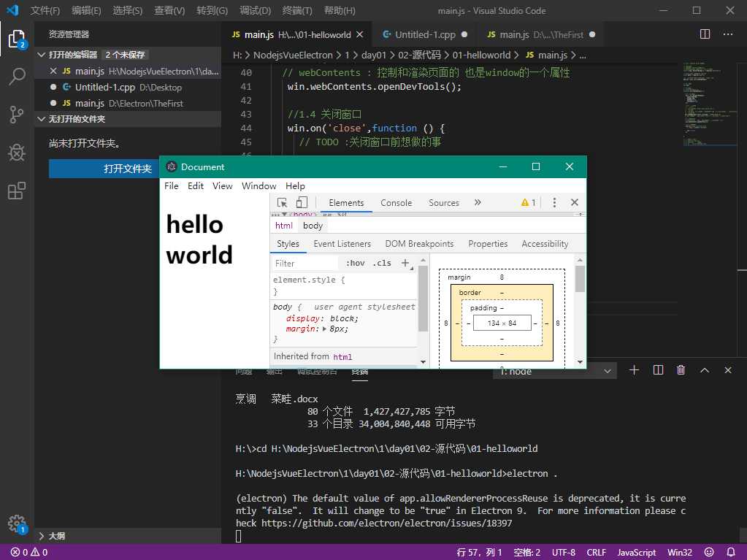Close main.js in open editors list
Screen dimensions: 747x560
coord(53,71)
